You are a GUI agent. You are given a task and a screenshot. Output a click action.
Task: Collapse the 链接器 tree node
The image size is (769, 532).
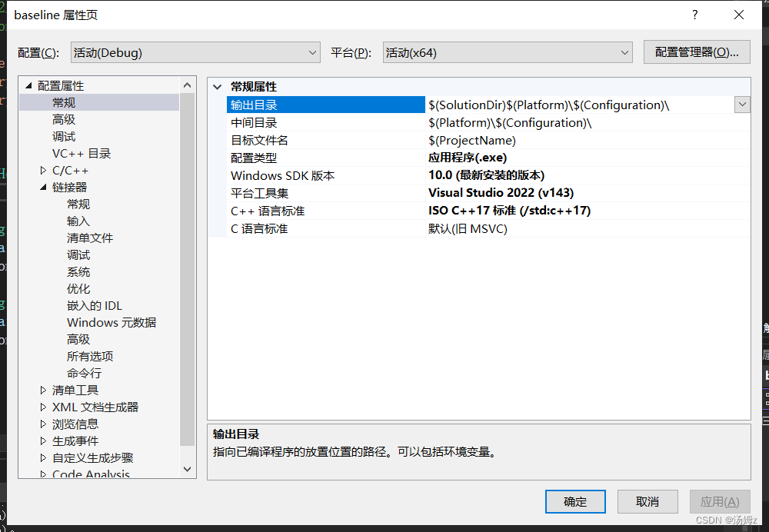(44, 187)
